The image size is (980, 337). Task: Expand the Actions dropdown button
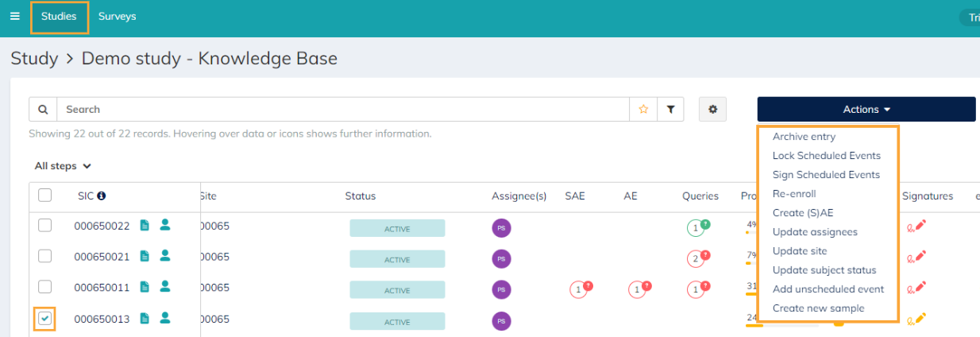(x=866, y=110)
